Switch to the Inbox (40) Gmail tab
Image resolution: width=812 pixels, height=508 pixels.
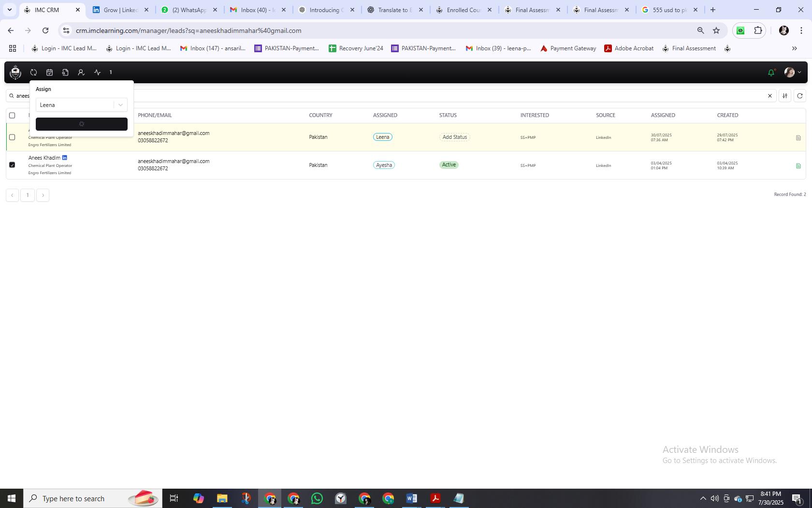(x=258, y=10)
